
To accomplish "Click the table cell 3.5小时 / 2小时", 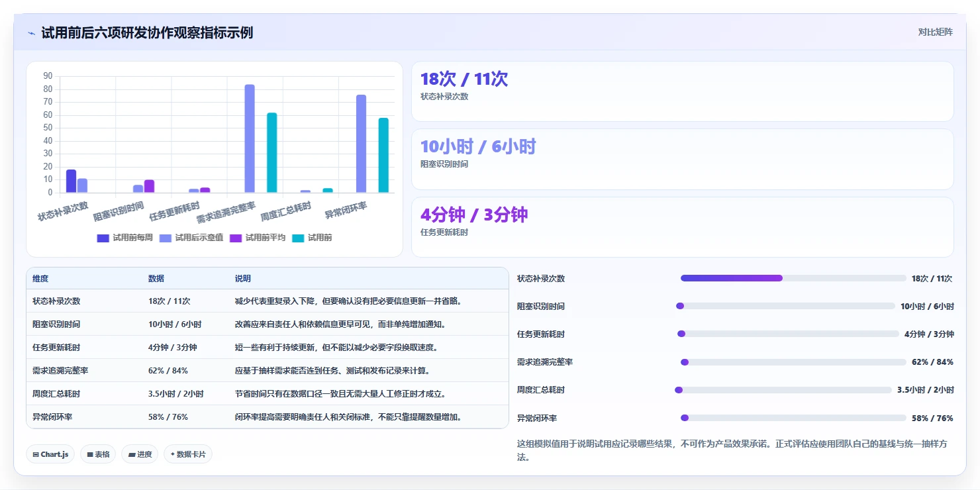I will point(176,393).
